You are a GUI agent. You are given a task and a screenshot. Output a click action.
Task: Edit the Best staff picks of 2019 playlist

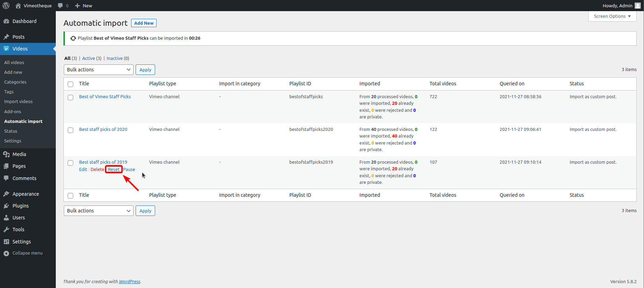[x=83, y=169]
